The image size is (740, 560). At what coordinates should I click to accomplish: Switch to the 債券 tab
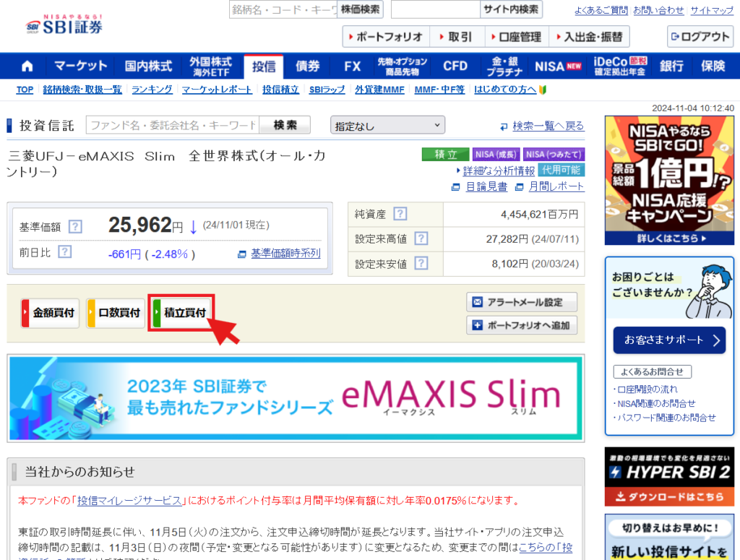pos(307,66)
